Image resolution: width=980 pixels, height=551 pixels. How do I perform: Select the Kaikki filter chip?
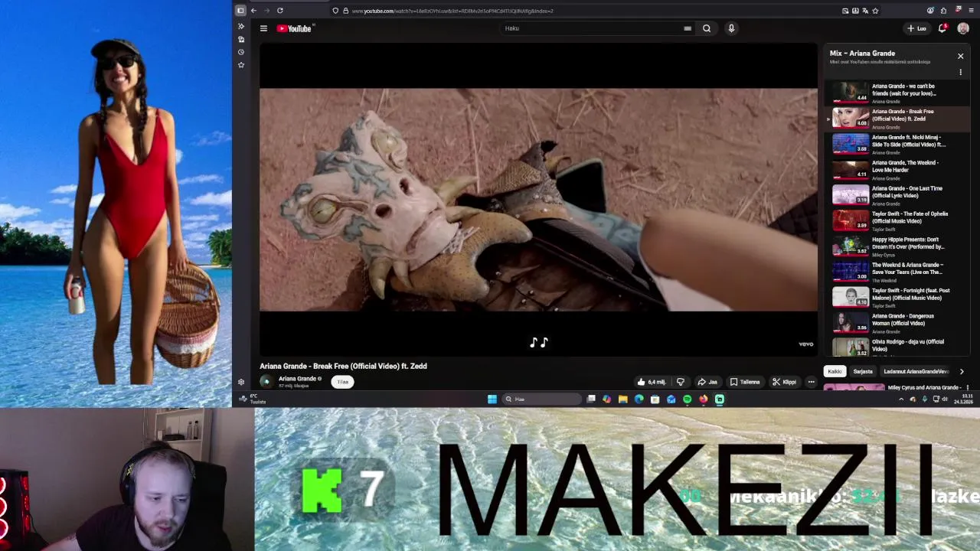click(835, 371)
